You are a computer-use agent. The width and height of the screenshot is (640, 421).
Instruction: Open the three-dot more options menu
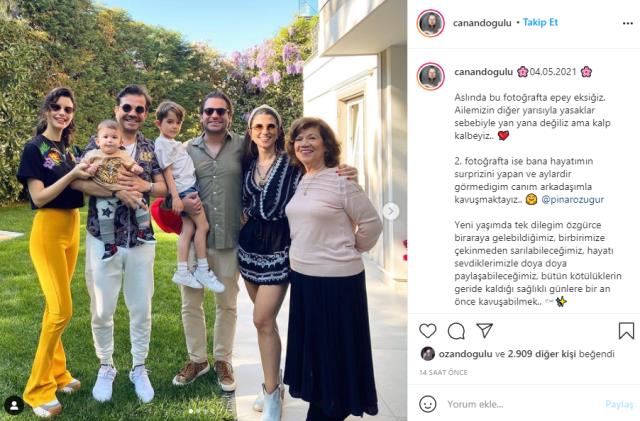pos(628,23)
